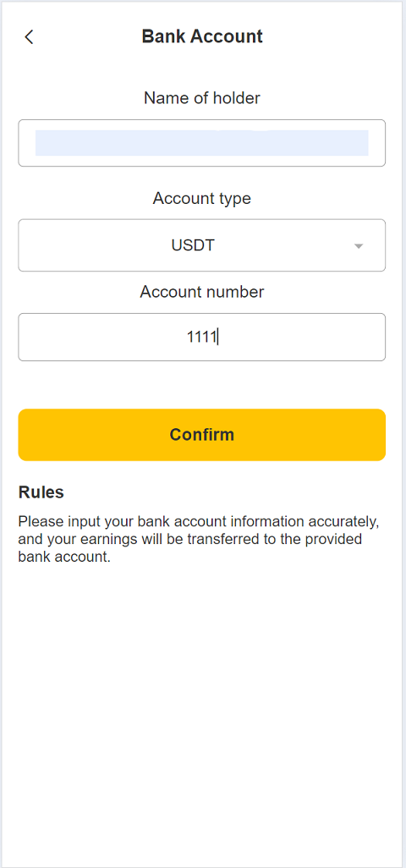Click the Account type label
Screen dimensions: 406x868
(202, 198)
